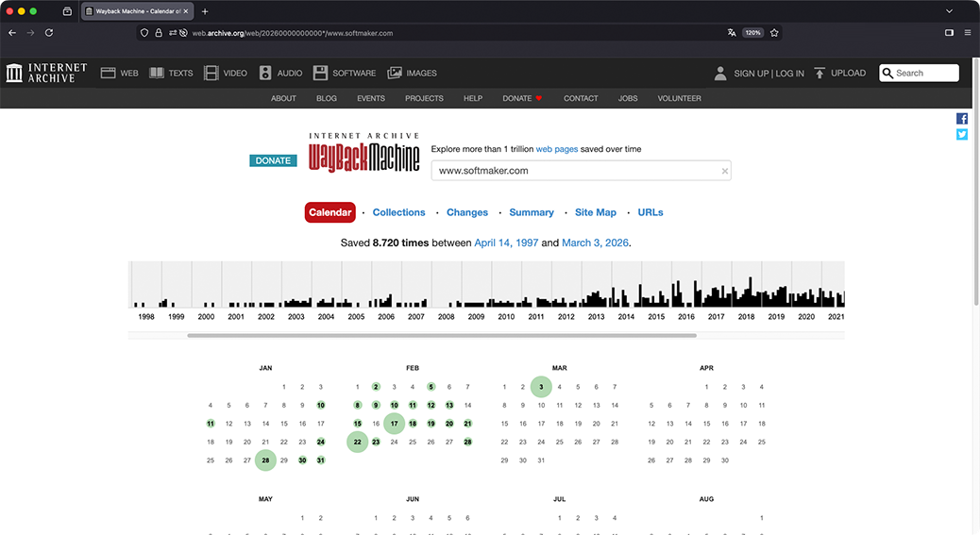Share page on Twitter
The image size is (980, 535).
(962, 134)
